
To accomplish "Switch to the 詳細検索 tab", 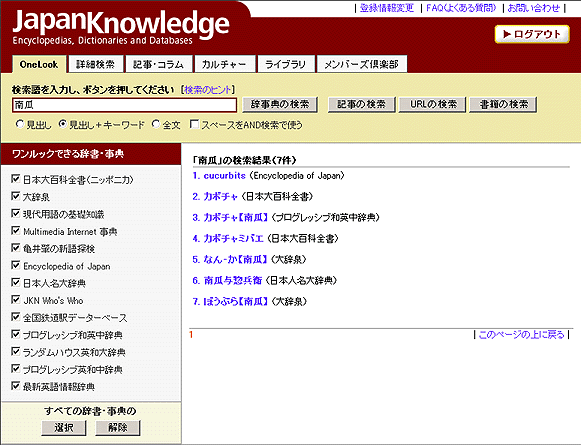I will point(95,64).
